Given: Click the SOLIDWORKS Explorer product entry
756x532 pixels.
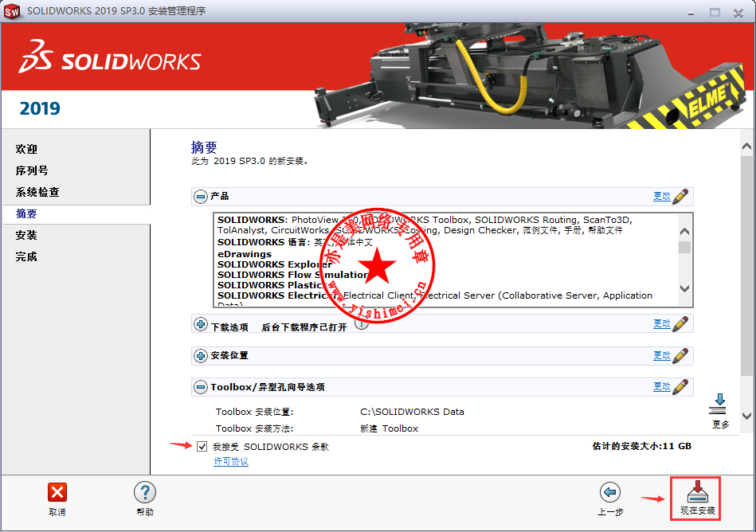Looking at the screenshot, I should coord(275,264).
